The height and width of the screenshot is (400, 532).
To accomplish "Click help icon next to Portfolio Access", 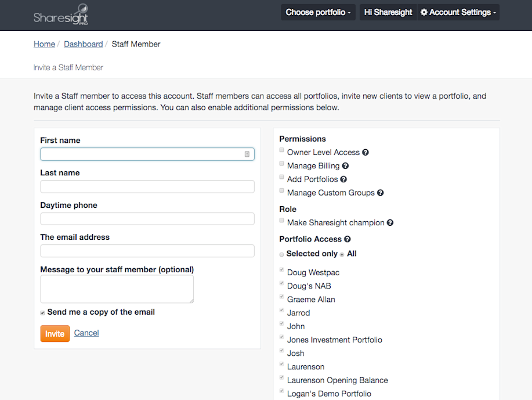I will (348, 239).
